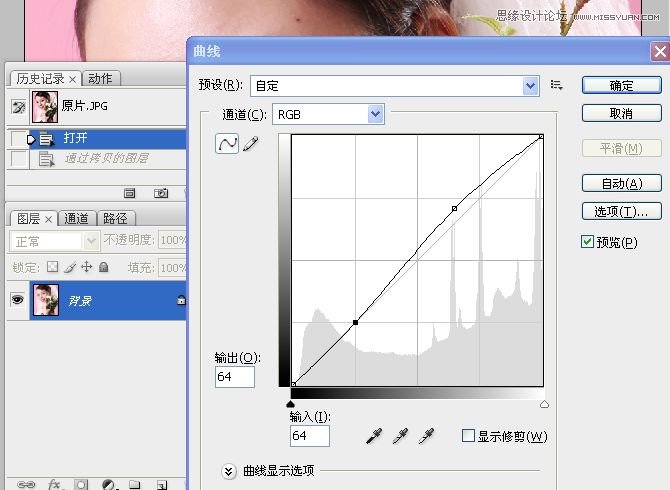Pick the gray point eyedropper

[400, 436]
